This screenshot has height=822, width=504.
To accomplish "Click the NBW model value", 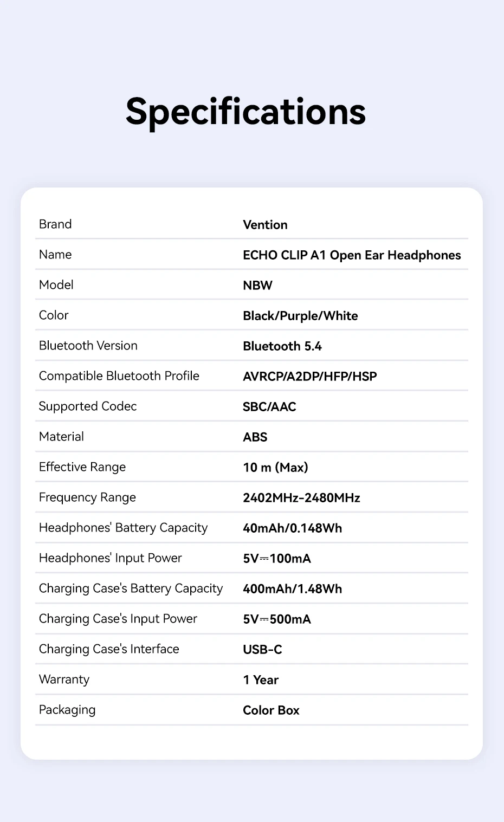I will click(257, 286).
